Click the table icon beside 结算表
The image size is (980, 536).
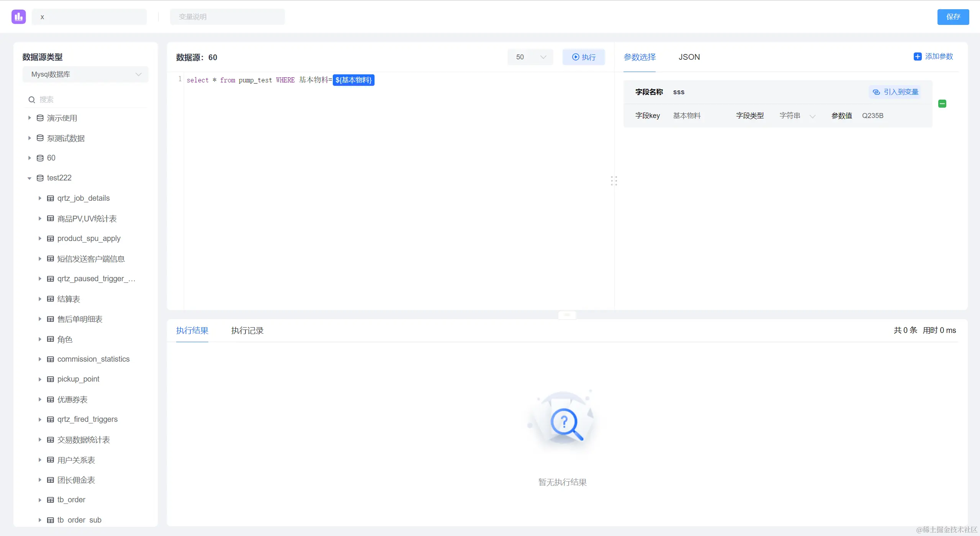50,299
